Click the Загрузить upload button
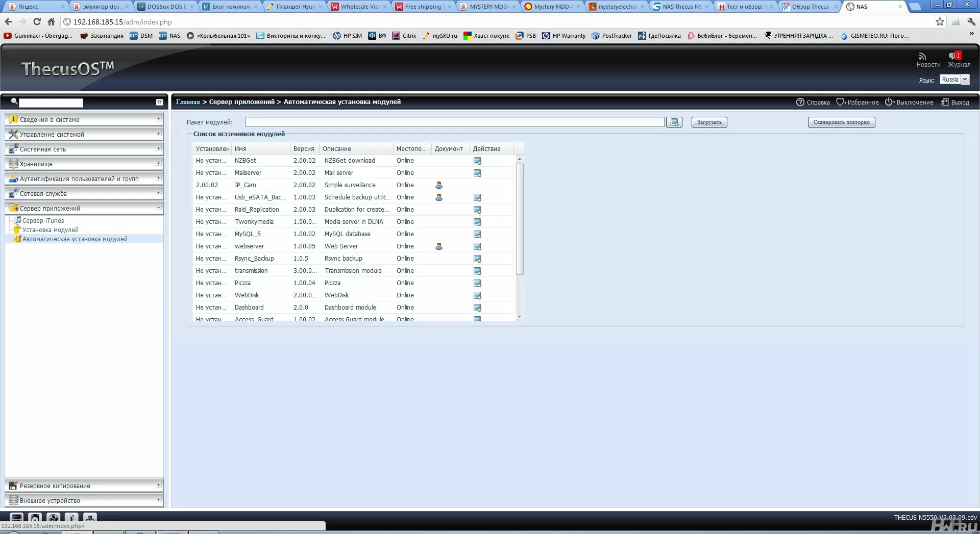This screenshot has height=534, width=980. point(709,122)
